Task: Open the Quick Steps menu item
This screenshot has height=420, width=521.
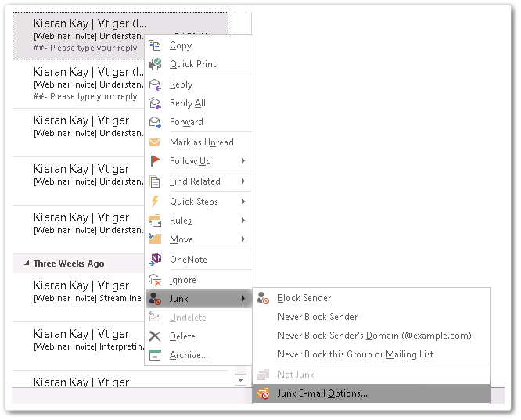Action: (199, 202)
